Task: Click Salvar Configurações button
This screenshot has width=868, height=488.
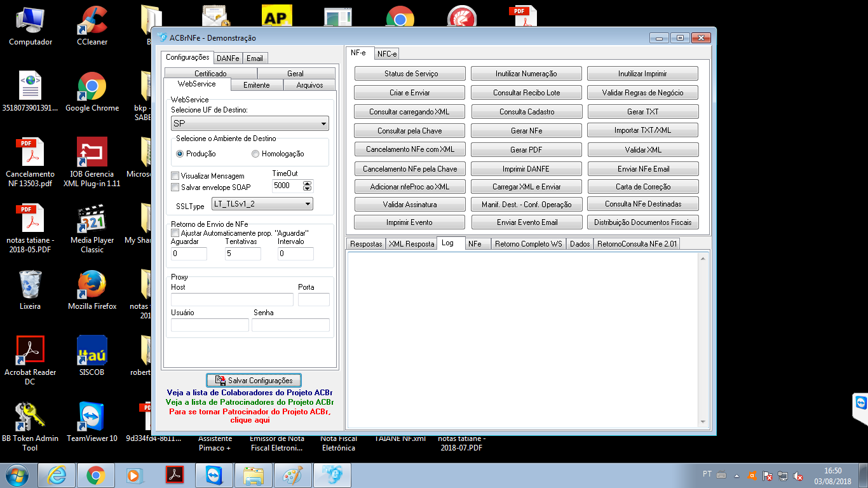Action: [254, 380]
